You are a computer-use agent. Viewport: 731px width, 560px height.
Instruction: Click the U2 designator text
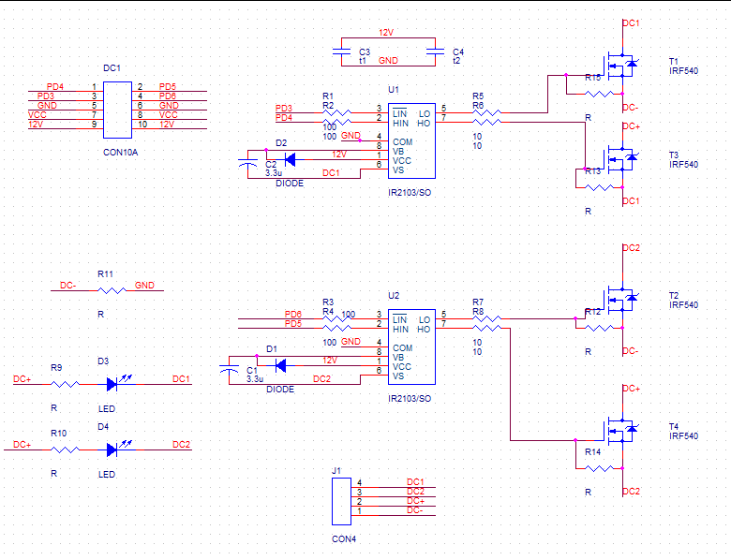[x=394, y=295]
